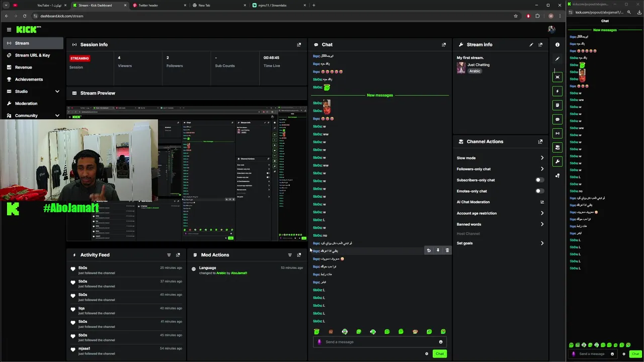Open the Achievements page
The height and width of the screenshot is (362, 644).
pyautogui.click(x=33, y=79)
